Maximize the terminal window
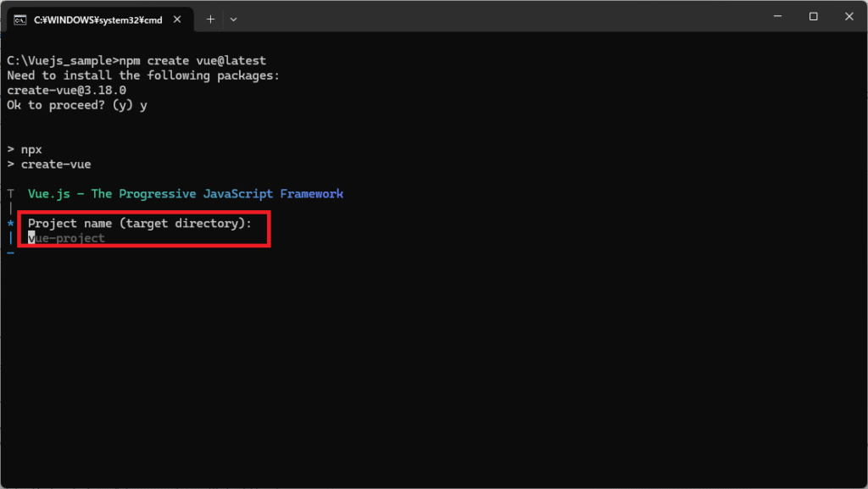Screen dimensions: 868x489 pyautogui.click(x=813, y=17)
